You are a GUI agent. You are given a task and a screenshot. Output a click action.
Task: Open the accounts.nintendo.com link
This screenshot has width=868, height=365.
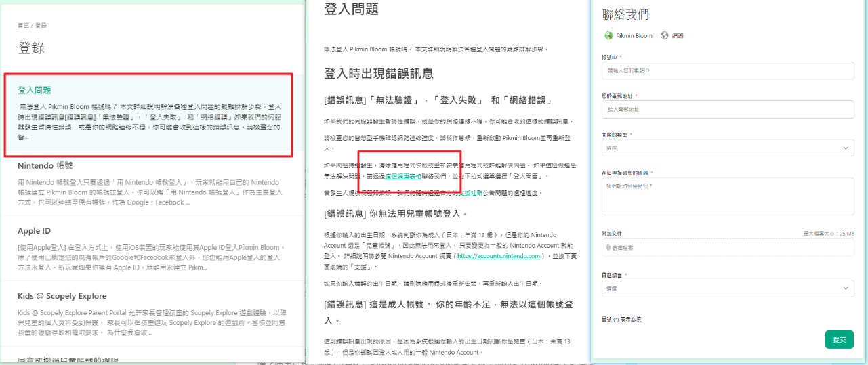[x=498, y=256]
